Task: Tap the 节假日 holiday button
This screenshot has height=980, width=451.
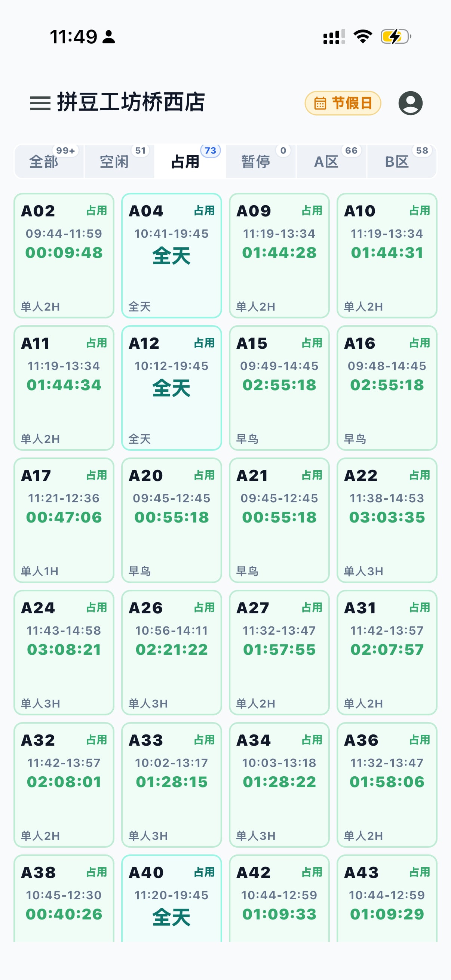Action: tap(343, 103)
